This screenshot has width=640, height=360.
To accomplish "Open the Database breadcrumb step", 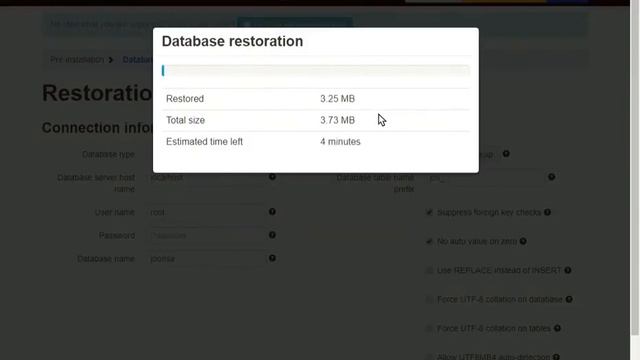I will pos(138,60).
